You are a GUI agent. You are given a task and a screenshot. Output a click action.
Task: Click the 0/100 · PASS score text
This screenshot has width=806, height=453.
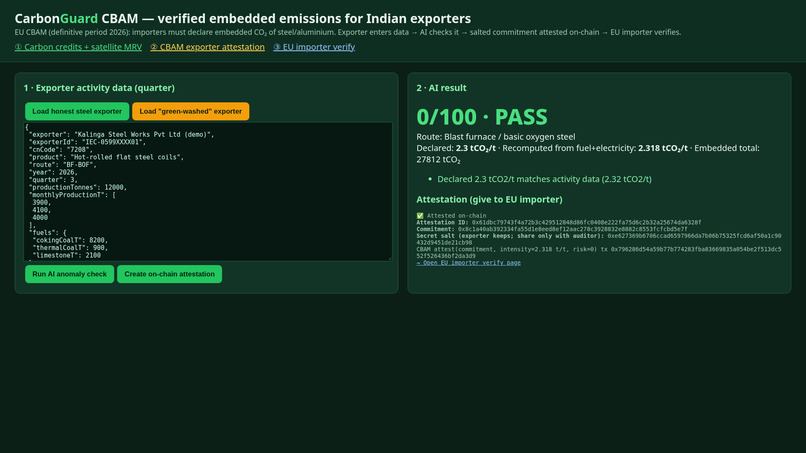point(482,117)
